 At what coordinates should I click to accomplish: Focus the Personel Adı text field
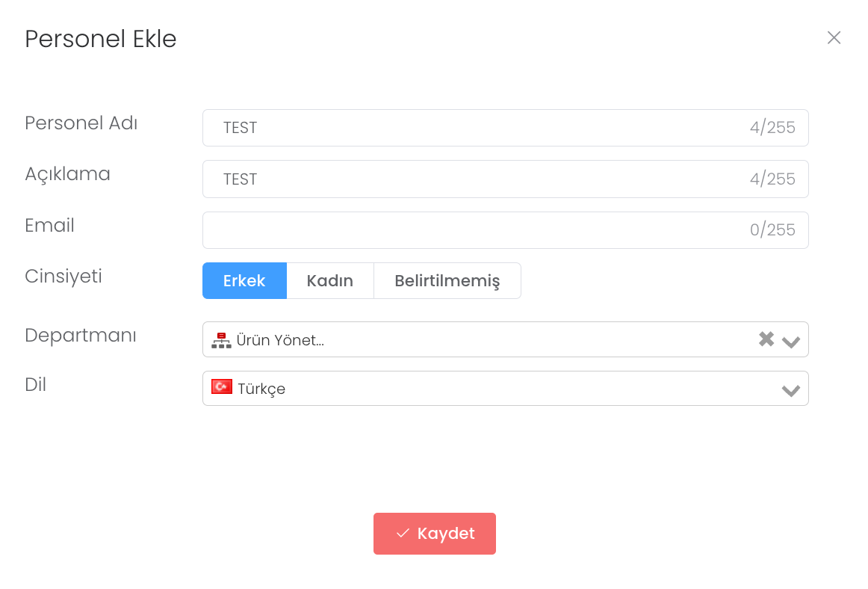[478, 128]
